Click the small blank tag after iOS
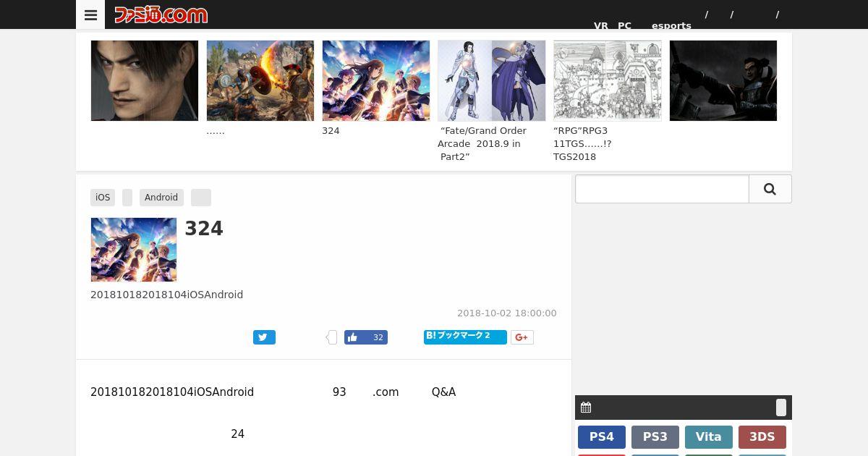This screenshot has height=456, width=868. point(127,198)
